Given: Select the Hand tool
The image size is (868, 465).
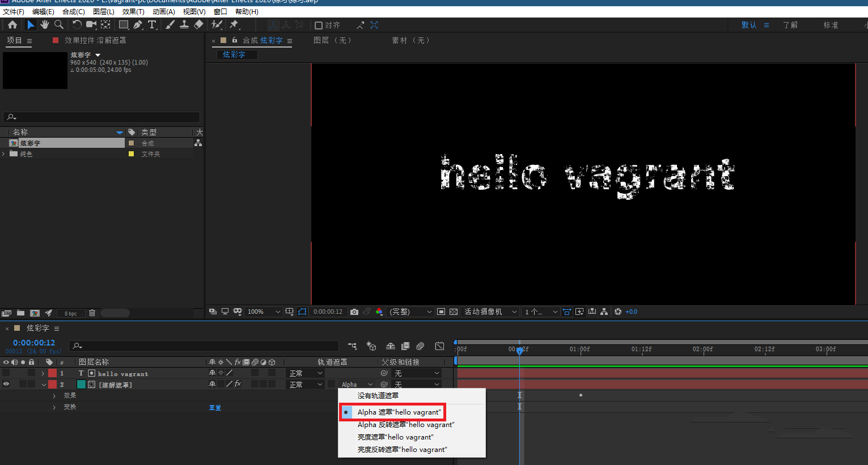Looking at the screenshot, I should coord(45,25).
